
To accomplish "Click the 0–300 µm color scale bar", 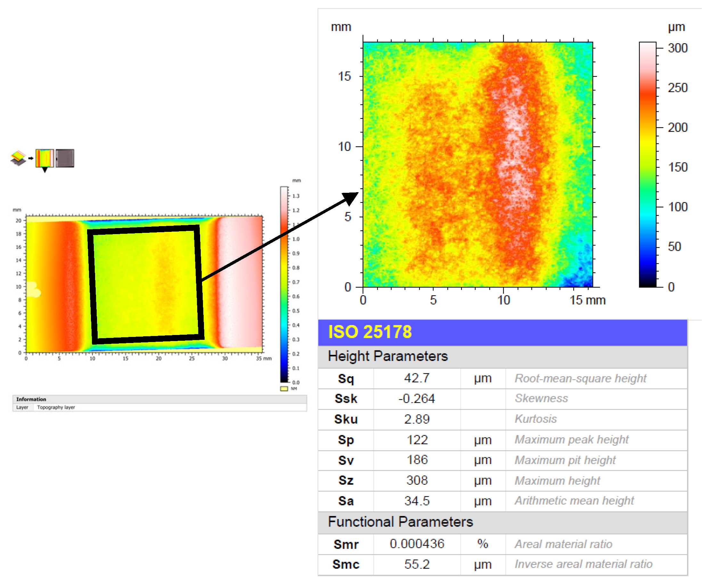I will pos(647,165).
